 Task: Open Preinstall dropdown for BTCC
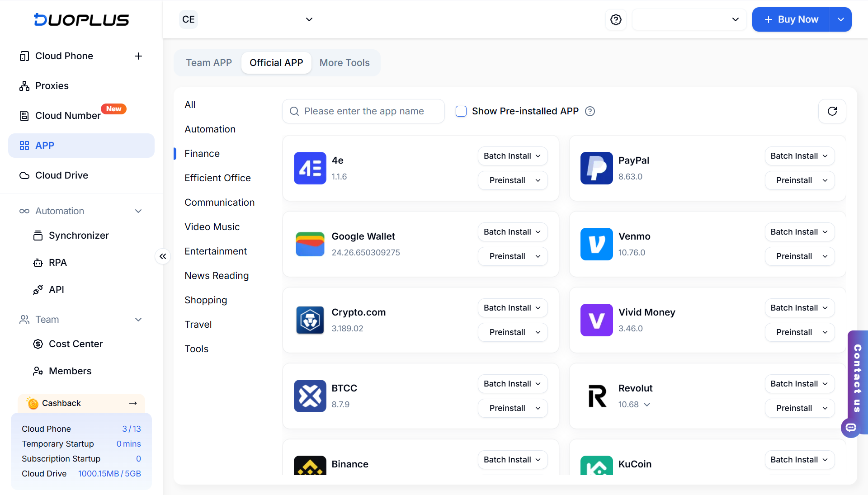[x=513, y=408]
